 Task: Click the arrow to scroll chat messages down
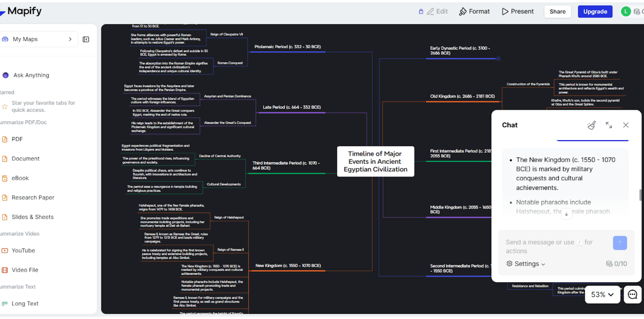click(566, 214)
